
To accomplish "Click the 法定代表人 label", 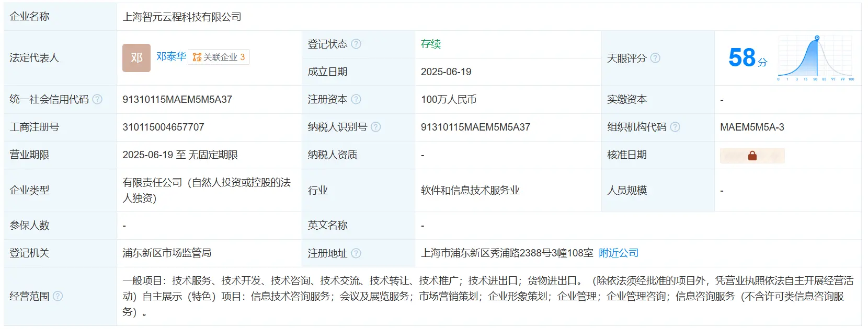I will (x=35, y=58).
